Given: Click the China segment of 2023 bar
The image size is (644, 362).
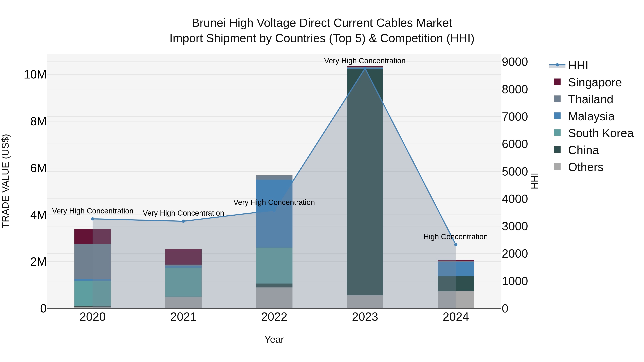Looking at the screenshot, I should pyautogui.click(x=365, y=182).
